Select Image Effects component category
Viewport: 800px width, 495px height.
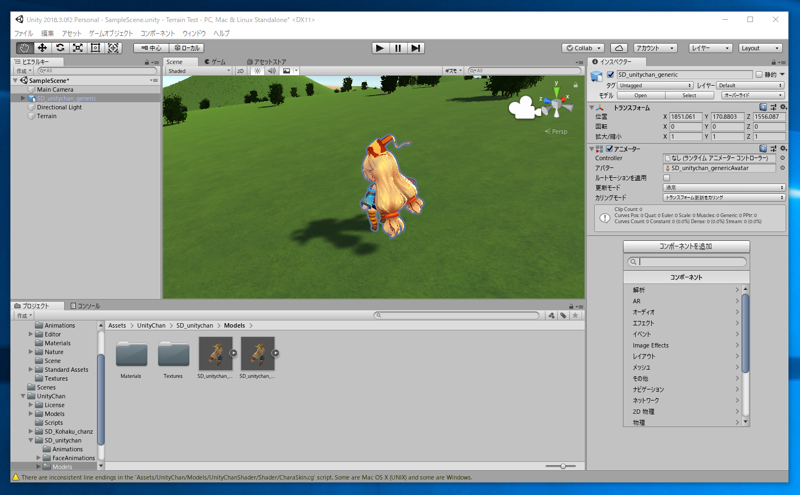(685, 345)
